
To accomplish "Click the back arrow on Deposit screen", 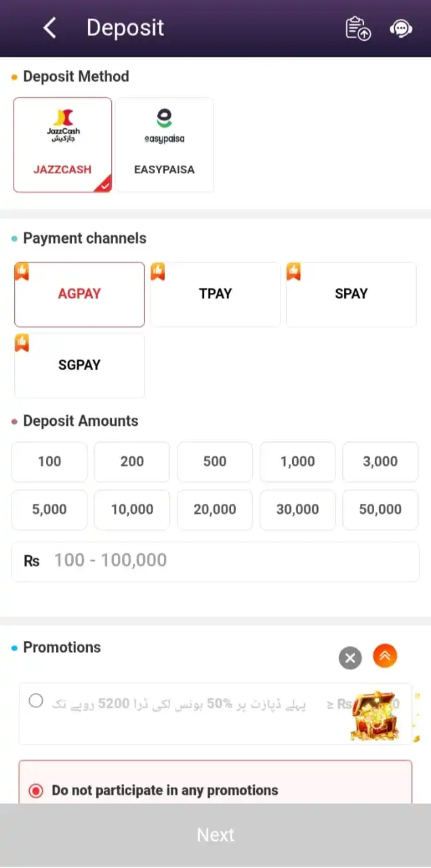I will 48,28.
